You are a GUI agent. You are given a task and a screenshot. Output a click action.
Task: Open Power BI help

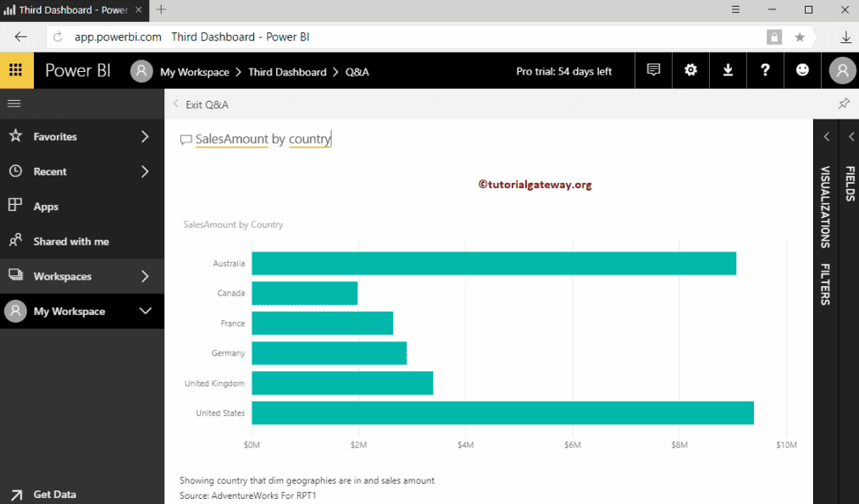click(765, 70)
